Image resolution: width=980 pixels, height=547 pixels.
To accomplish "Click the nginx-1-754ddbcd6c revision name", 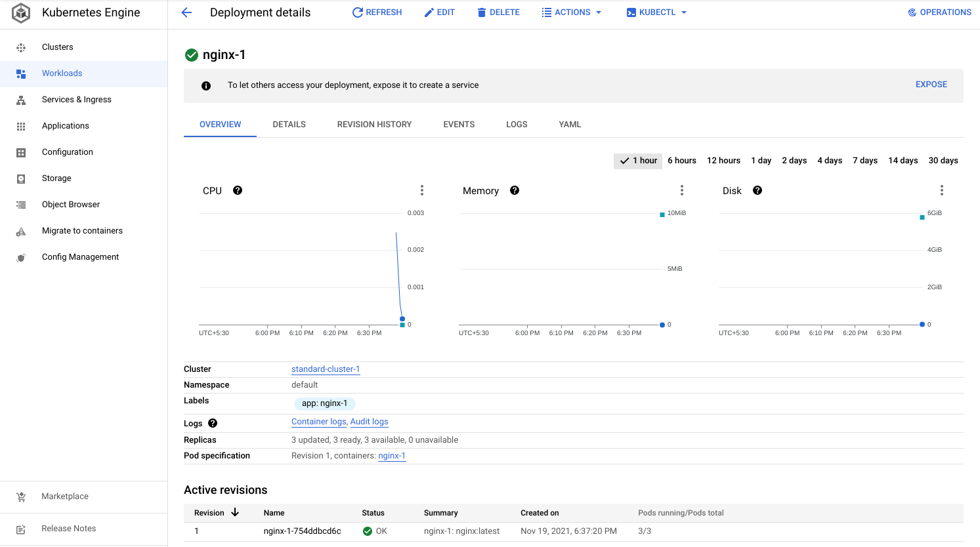I will click(302, 531).
